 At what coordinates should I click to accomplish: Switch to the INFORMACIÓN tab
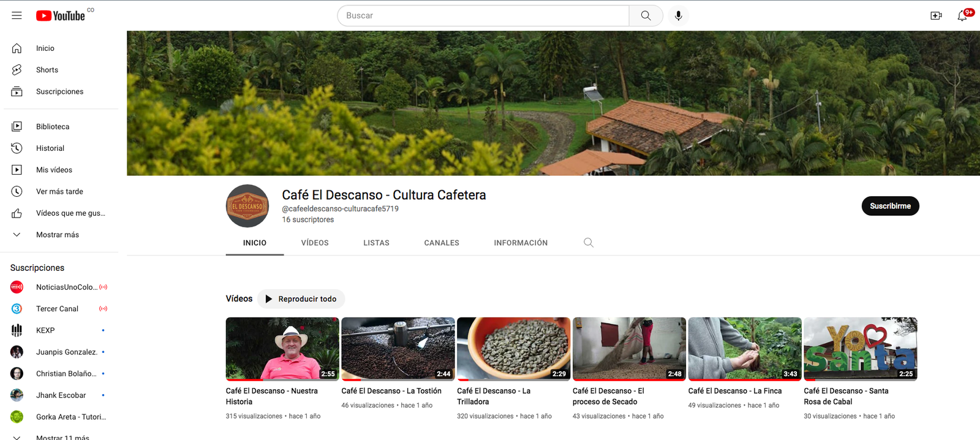[x=521, y=243]
